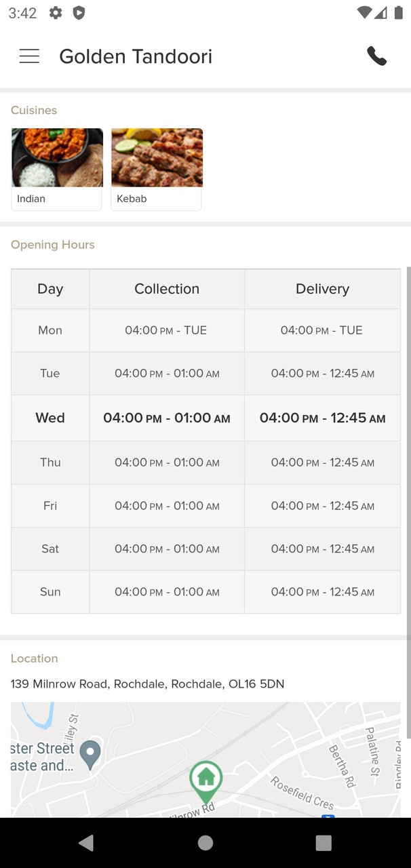Select the Indian cuisine thumbnail
Screen dimensions: 411x868
[57, 169]
